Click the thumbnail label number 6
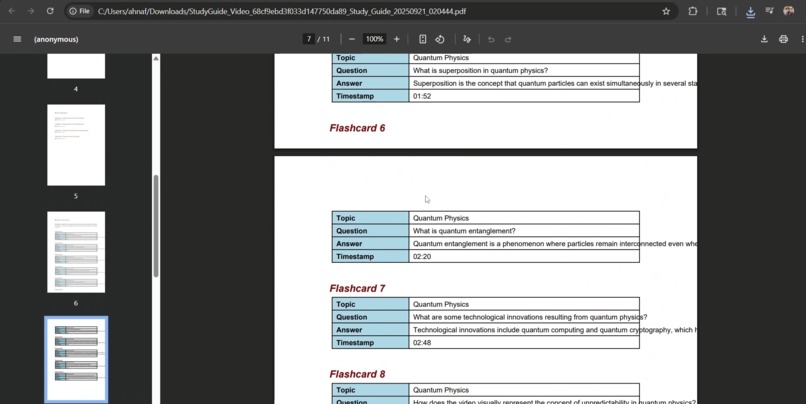806x404 pixels. pyautogui.click(x=76, y=303)
